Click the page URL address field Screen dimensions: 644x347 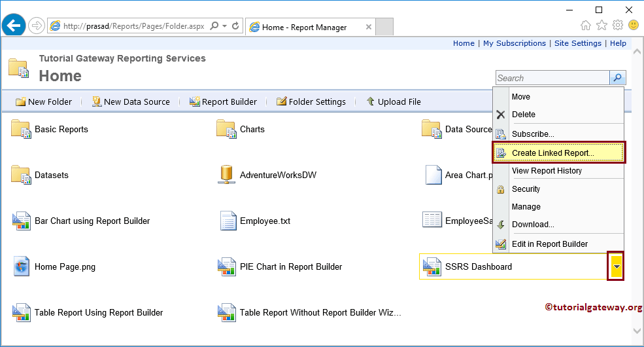click(133, 26)
